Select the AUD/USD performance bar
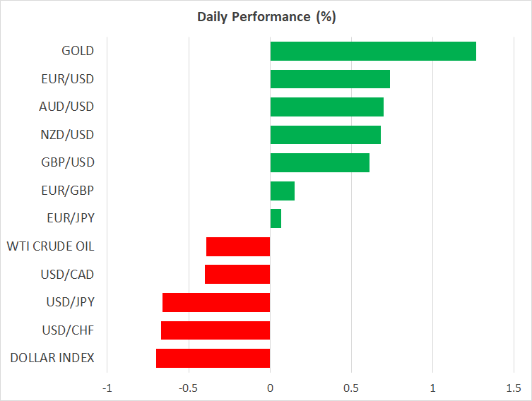The height and width of the screenshot is (401, 532). click(326, 107)
